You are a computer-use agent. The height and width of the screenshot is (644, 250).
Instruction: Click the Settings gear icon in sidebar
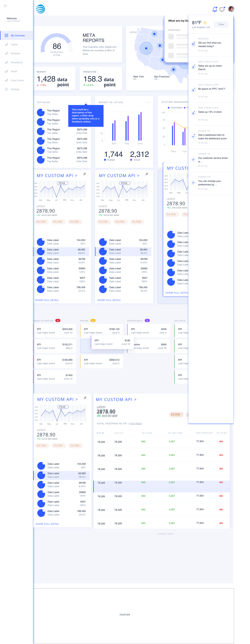coord(7,89)
